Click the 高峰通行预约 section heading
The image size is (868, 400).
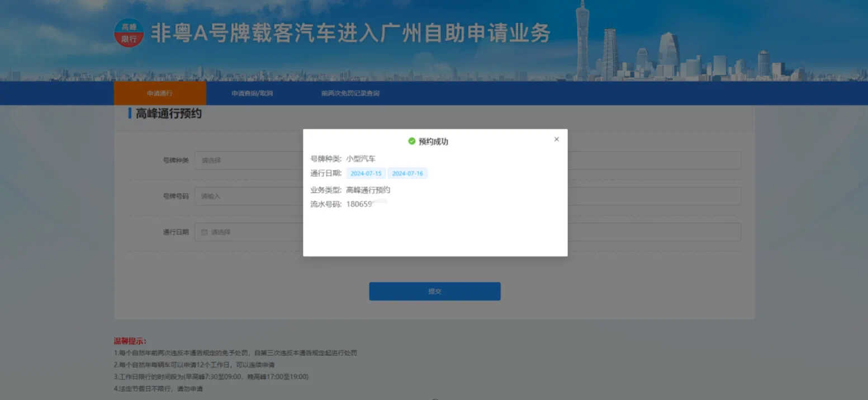(168, 114)
